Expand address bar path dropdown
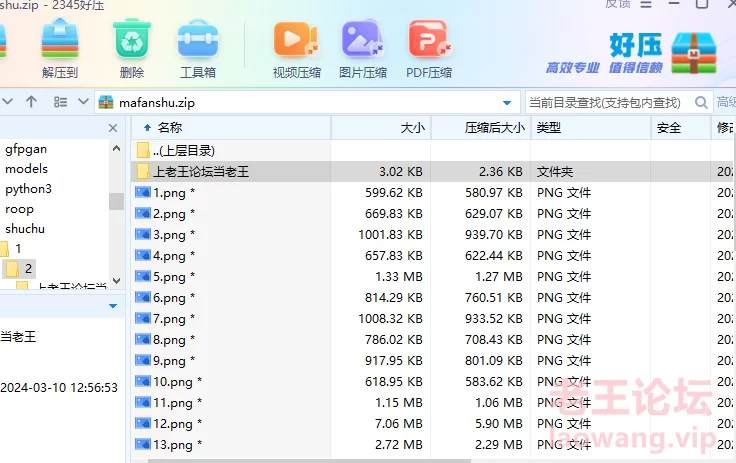This screenshot has width=736, height=463. 507,103
